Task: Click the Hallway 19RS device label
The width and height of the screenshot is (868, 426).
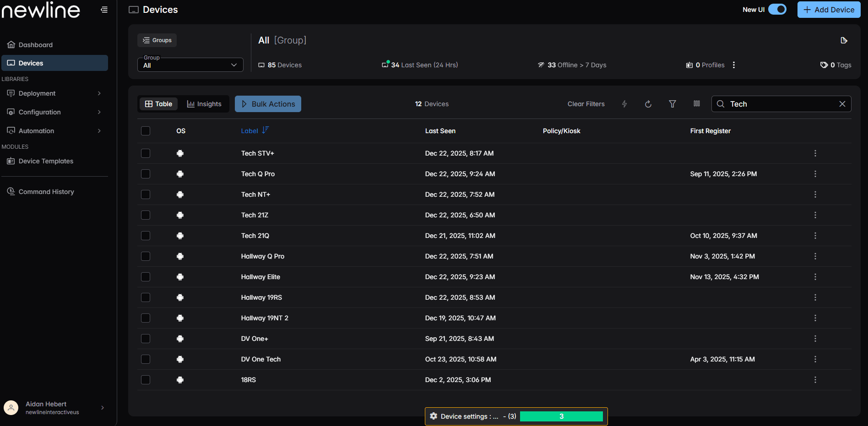Action: point(261,297)
